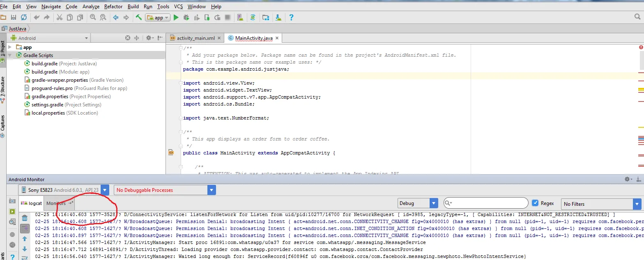The image size is (644, 260).
Task: Click the Clear logcat trash icon
Action: (25, 219)
